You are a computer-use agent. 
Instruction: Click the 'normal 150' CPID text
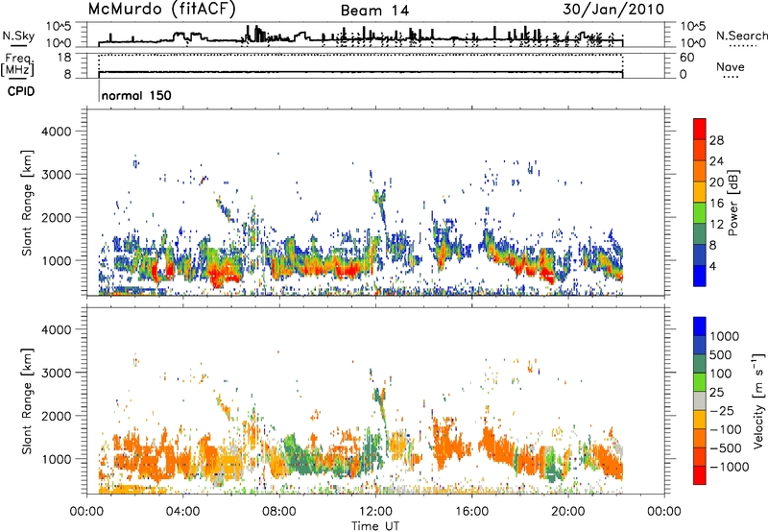(136, 95)
